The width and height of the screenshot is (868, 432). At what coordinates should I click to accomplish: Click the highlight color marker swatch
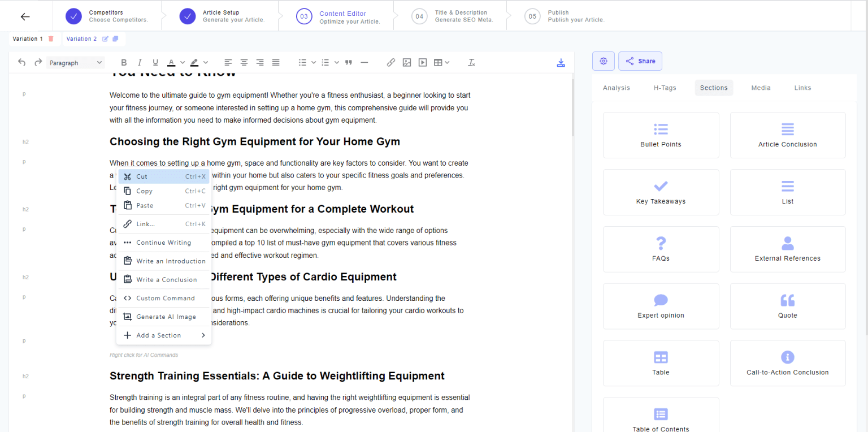[194, 63]
